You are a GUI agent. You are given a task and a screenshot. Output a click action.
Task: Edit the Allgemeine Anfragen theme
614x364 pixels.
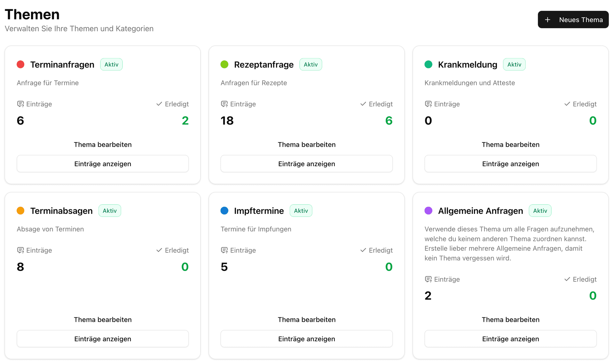[x=510, y=320]
